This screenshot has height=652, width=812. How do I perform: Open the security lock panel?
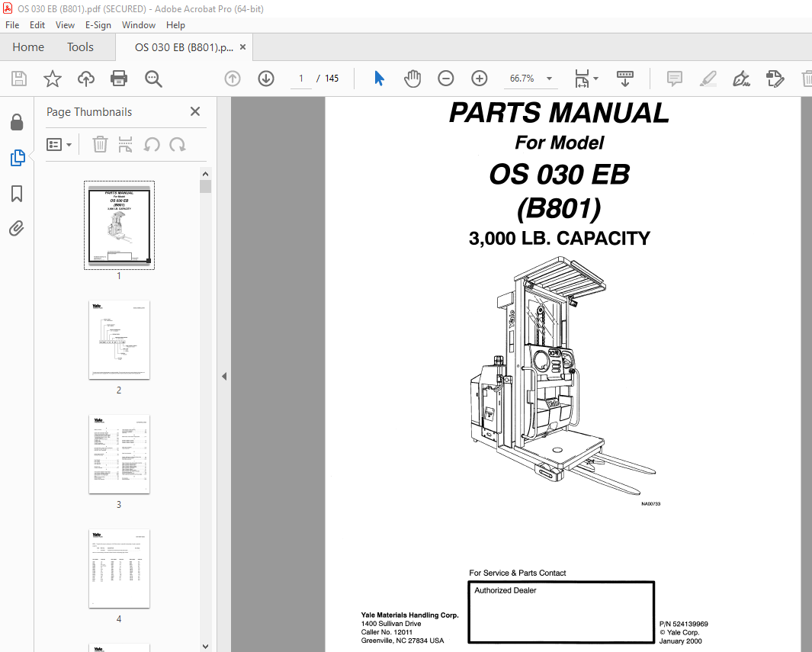click(x=17, y=122)
